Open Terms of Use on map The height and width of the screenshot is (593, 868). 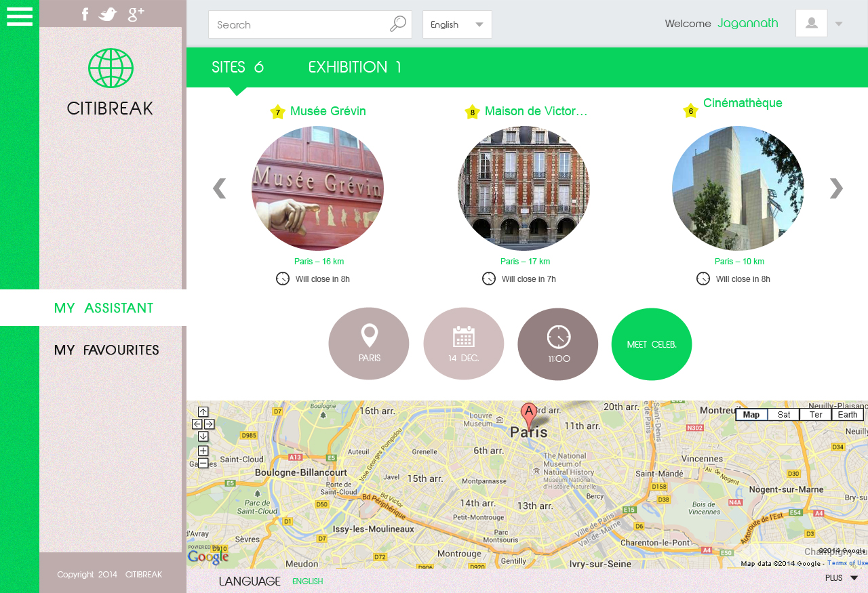[847, 563]
